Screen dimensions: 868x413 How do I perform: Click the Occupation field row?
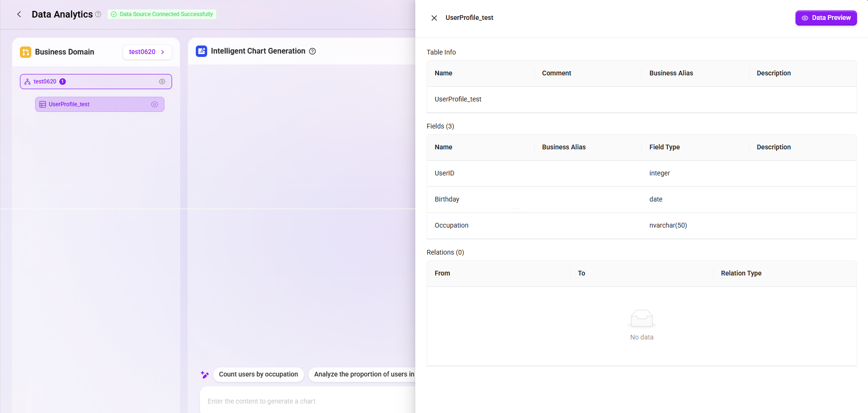click(641, 226)
